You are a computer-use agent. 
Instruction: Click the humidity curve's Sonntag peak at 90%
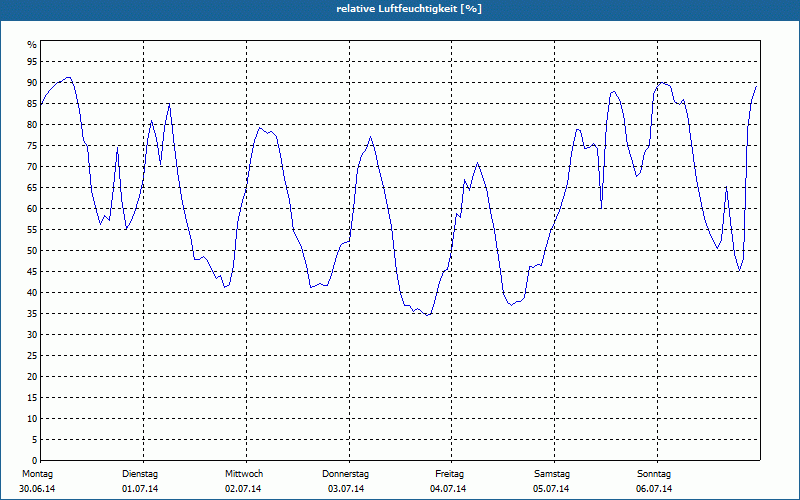click(662, 82)
